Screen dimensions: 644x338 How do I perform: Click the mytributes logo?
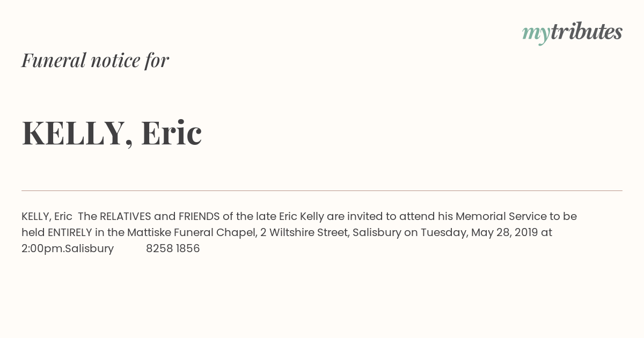(572, 33)
